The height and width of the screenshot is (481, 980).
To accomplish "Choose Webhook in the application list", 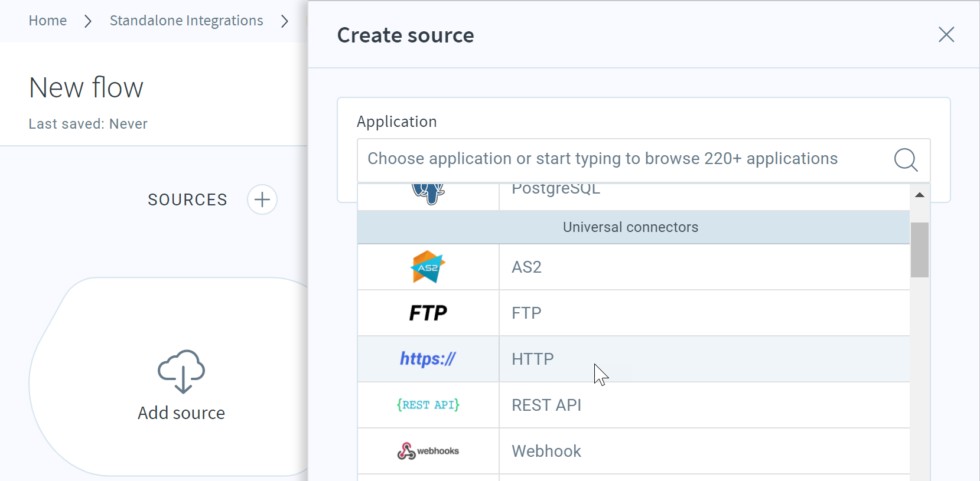I will (x=633, y=451).
